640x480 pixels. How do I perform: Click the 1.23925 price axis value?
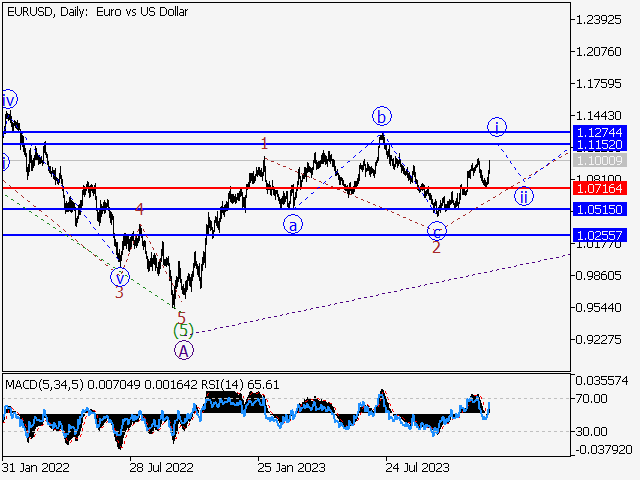598,20
